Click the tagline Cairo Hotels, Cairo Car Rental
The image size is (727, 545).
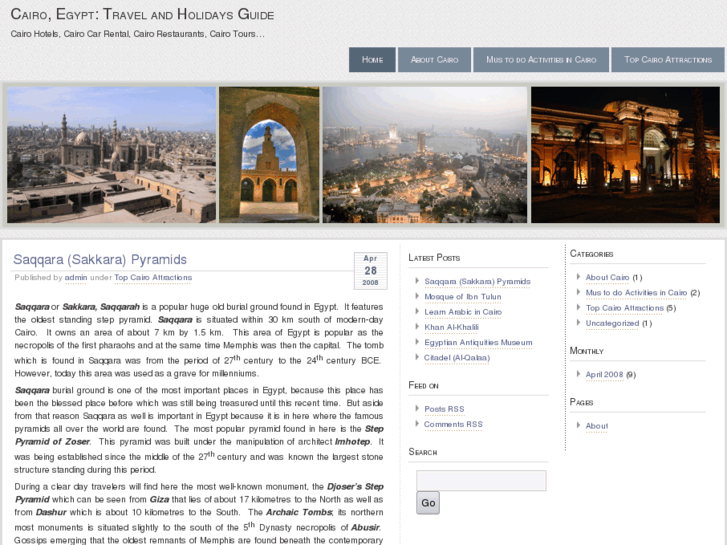point(138,34)
